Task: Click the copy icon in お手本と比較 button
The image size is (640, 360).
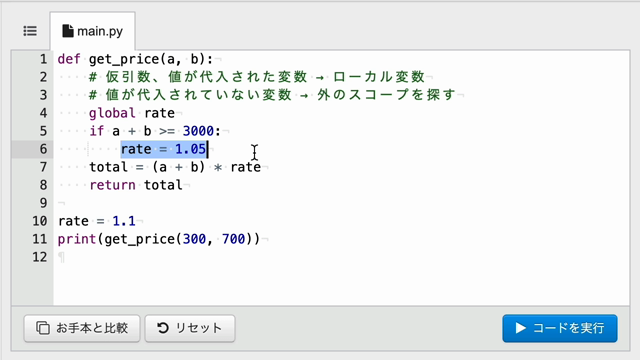Action: (43, 328)
